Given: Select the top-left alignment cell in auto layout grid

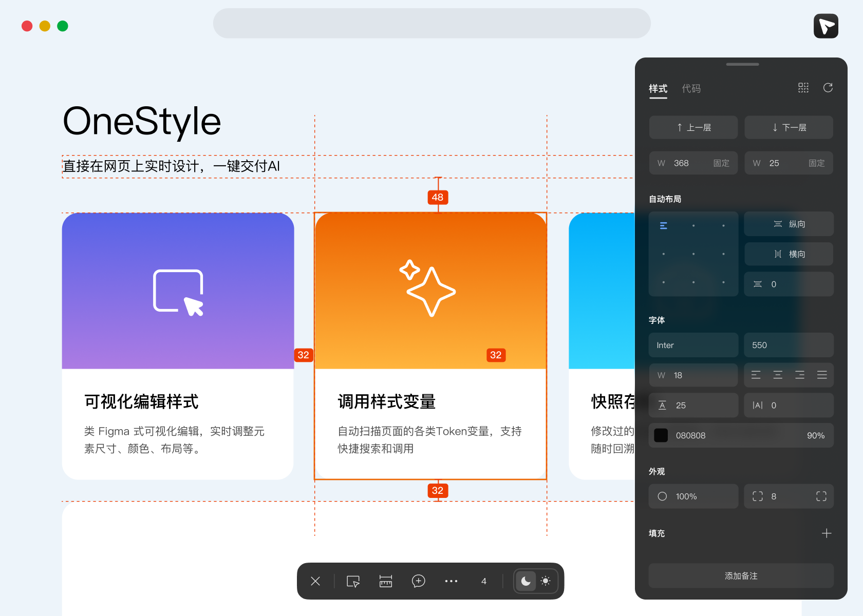Looking at the screenshot, I should point(664,225).
